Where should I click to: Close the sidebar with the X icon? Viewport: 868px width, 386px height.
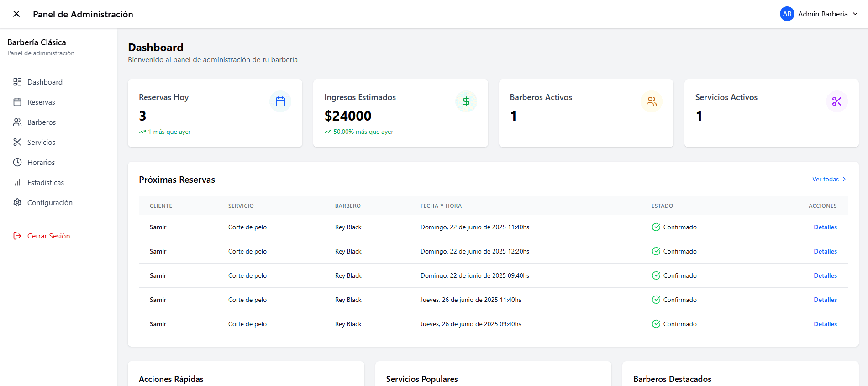[16, 14]
